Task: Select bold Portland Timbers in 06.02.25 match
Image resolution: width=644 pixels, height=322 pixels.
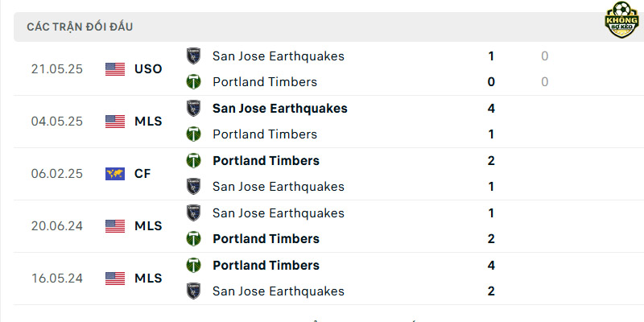Action: click(266, 160)
